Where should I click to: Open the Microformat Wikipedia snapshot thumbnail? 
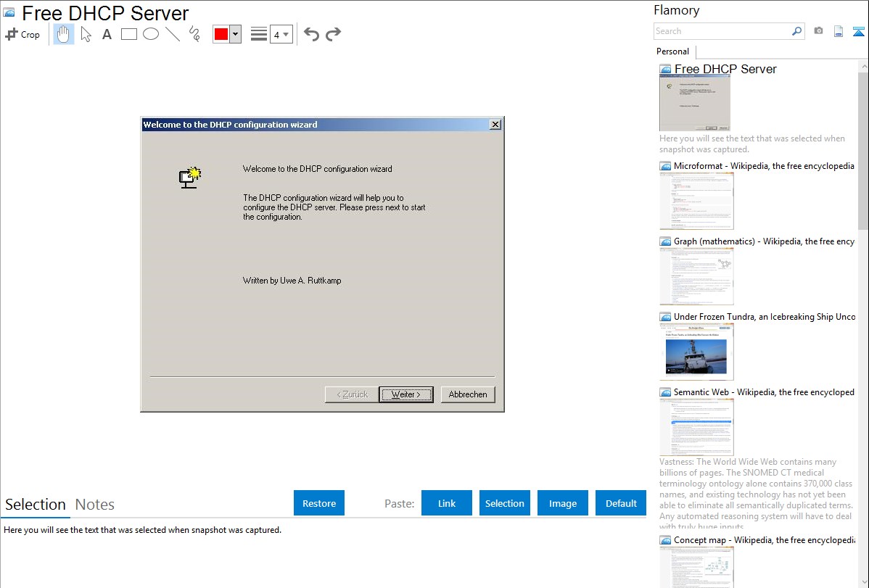696,201
